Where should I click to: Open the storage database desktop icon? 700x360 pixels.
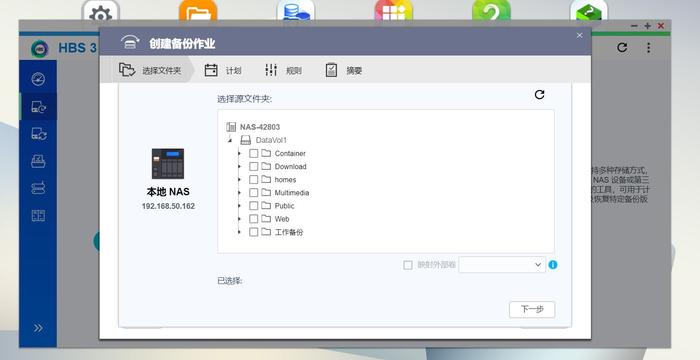click(x=296, y=11)
